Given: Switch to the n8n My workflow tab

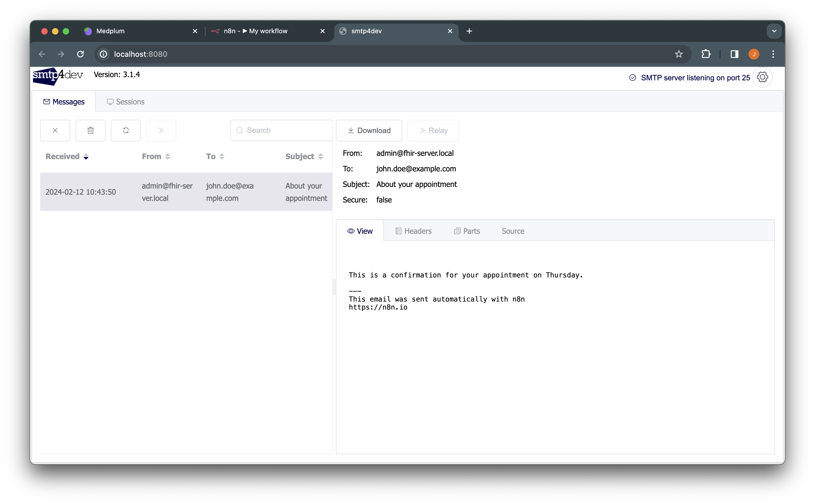Looking at the screenshot, I should point(268,31).
